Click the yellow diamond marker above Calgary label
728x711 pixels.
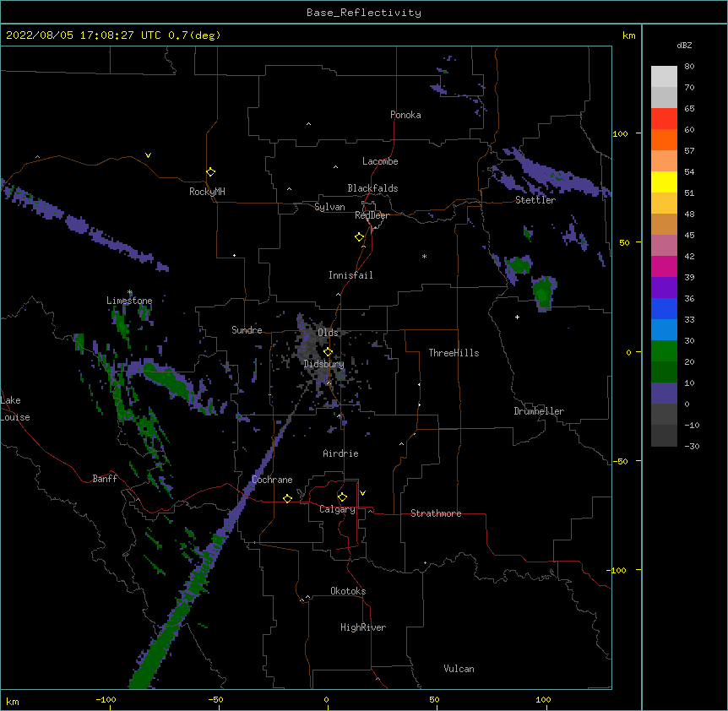coord(342,497)
